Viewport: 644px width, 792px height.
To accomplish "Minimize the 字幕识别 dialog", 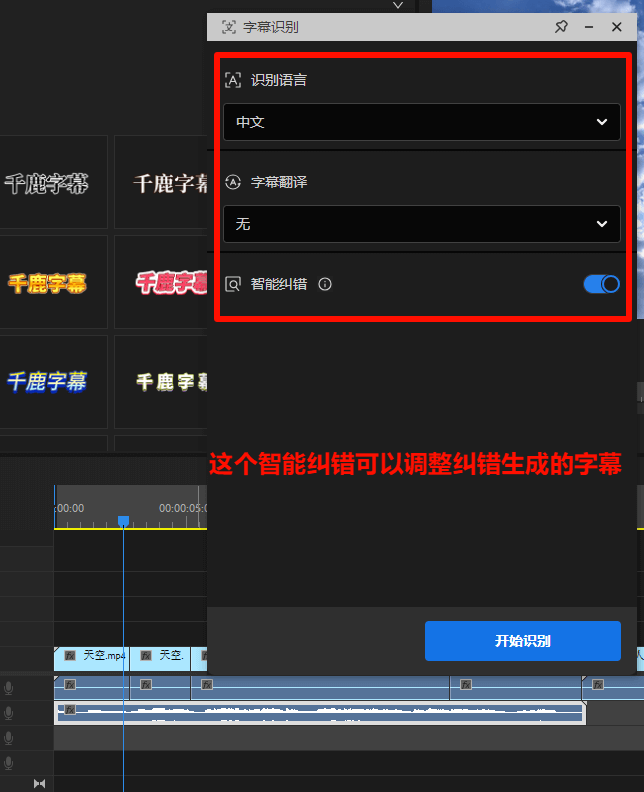I will [589, 27].
